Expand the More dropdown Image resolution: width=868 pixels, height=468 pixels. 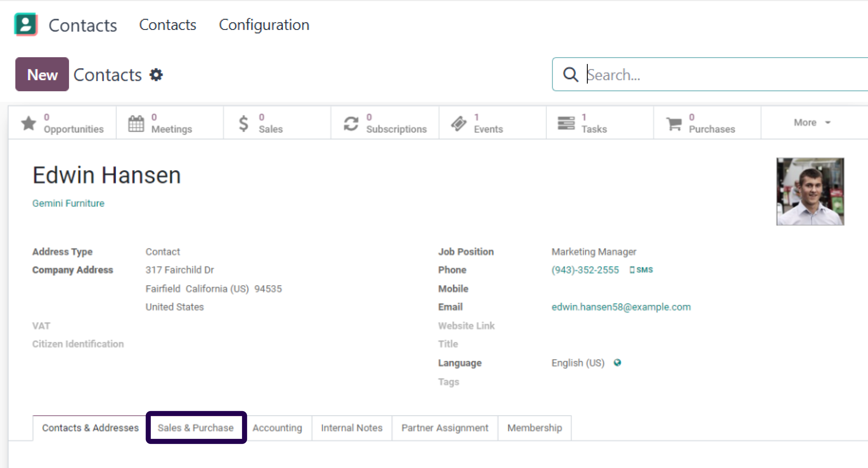click(x=812, y=122)
